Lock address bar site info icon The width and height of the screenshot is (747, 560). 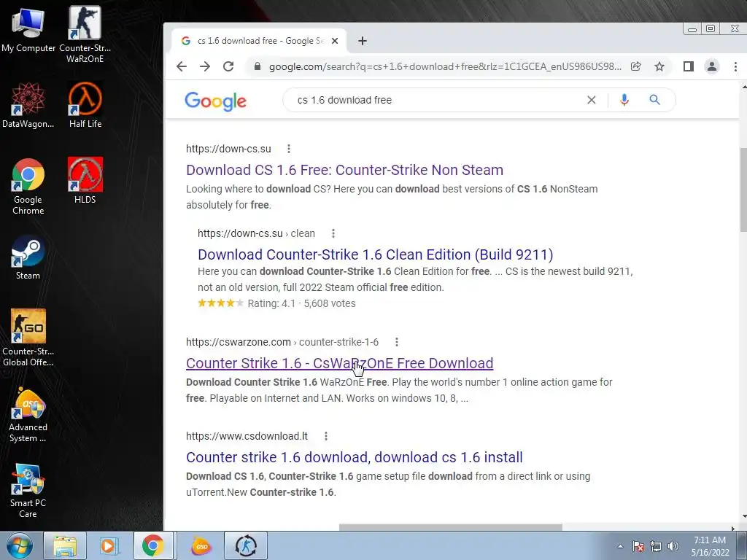[x=258, y=66]
